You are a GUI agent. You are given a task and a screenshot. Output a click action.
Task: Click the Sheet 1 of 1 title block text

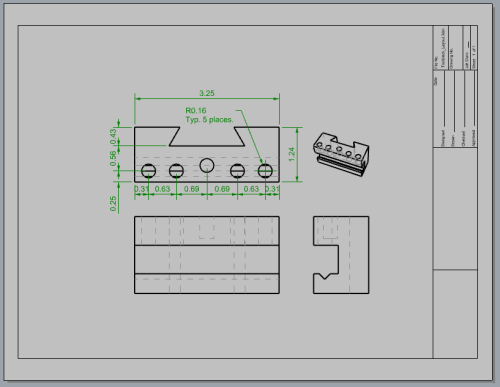pyautogui.click(x=474, y=57)
